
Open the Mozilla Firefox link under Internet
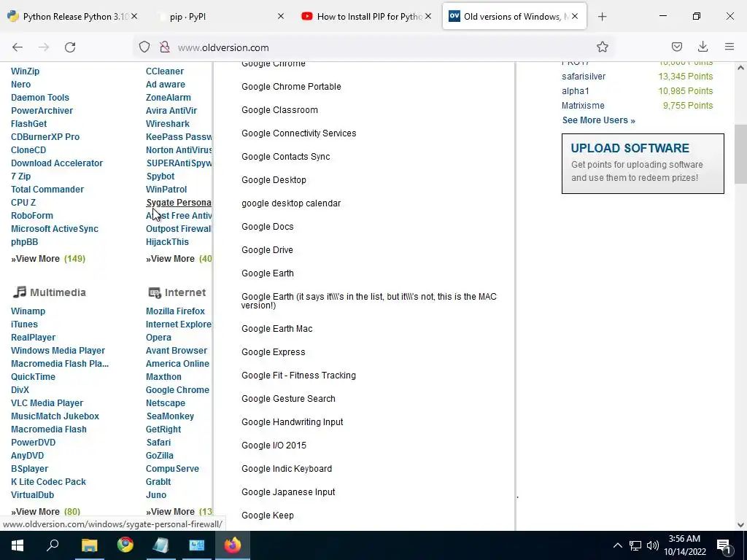click(175, 311)
